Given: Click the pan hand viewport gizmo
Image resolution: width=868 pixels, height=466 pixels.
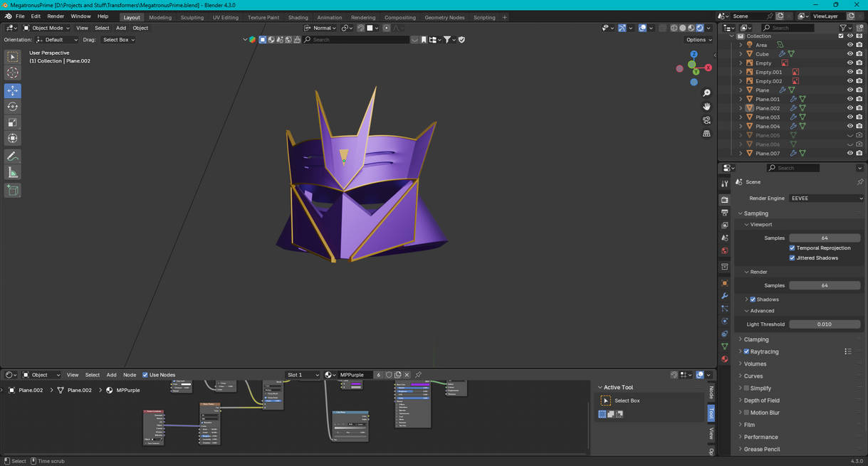Looking at the screenshot, I should [x=706, y=107].
